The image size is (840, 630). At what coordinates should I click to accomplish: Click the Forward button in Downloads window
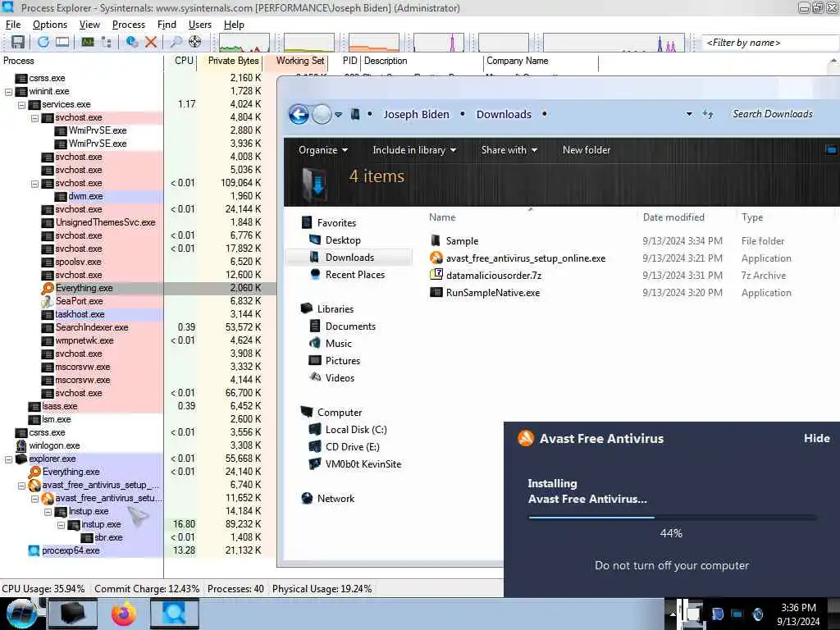(322, 114)
